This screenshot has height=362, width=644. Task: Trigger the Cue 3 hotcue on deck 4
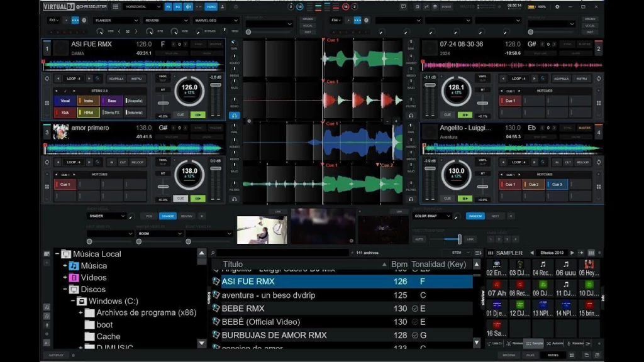(557, 185)
